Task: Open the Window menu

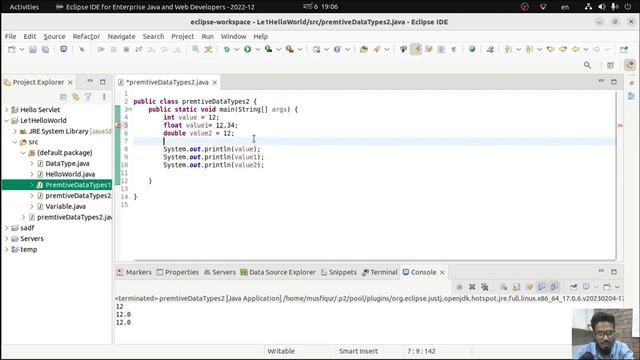Action: (x=233, y=36)
